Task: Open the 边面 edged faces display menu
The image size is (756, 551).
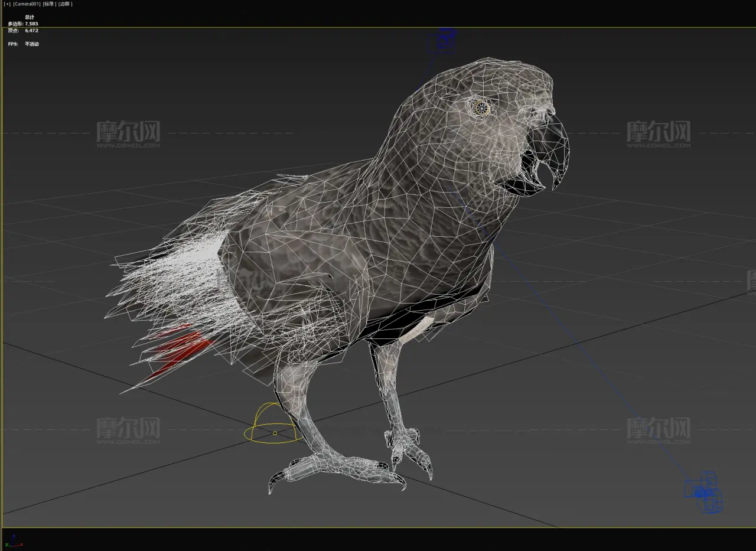Action: coord(65,4)
